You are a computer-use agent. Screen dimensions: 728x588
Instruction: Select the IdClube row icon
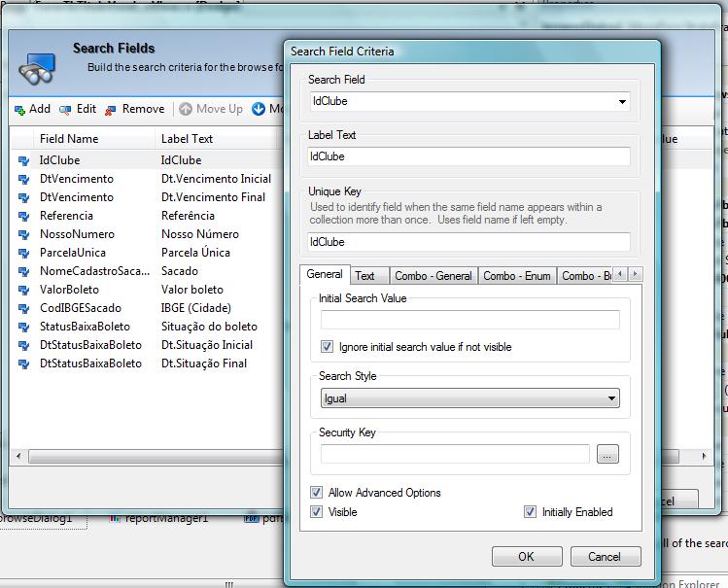click(24, 160)
